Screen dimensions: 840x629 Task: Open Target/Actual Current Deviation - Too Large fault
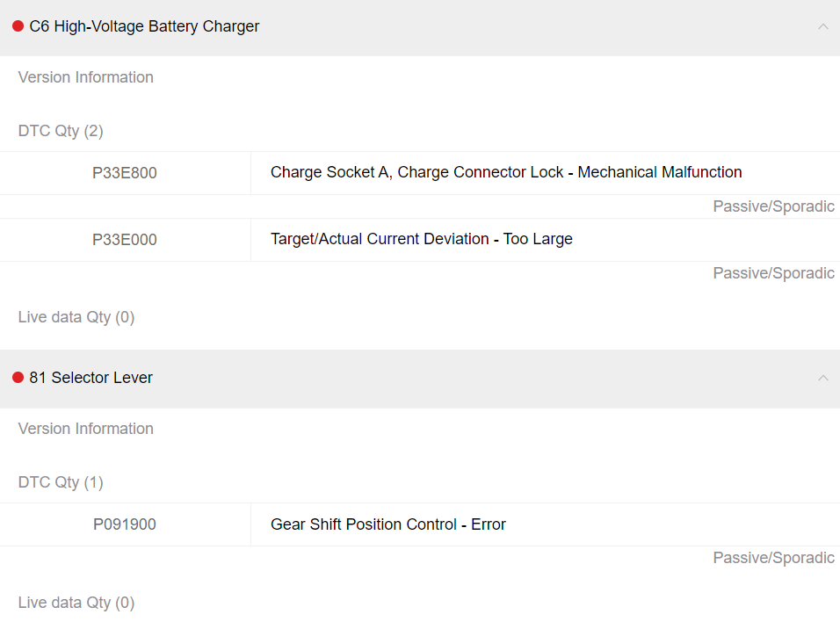(x=422, y=239)
